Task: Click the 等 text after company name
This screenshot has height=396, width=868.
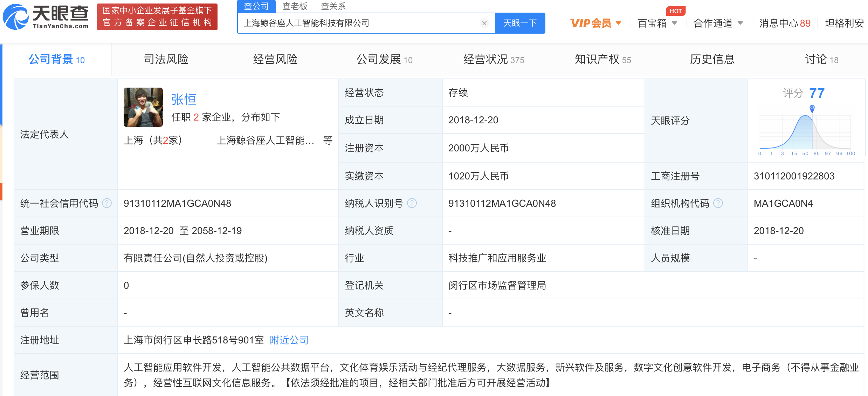Action: coord(328,140)
